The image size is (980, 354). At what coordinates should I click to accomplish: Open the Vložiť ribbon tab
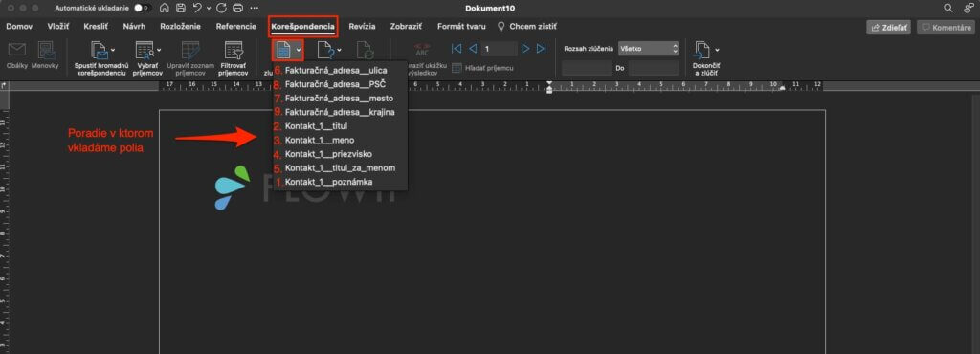(x=58, y=26)
